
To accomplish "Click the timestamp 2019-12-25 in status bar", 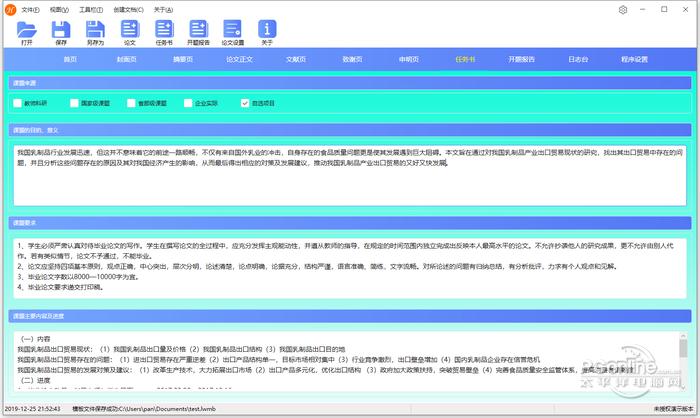I will click(x=32, y=409).
